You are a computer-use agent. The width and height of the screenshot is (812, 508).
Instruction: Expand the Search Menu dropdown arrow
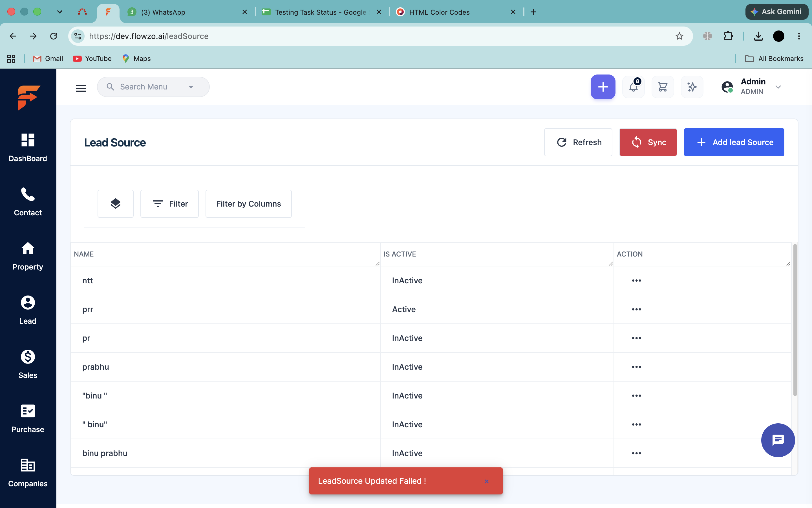[191, 87]
